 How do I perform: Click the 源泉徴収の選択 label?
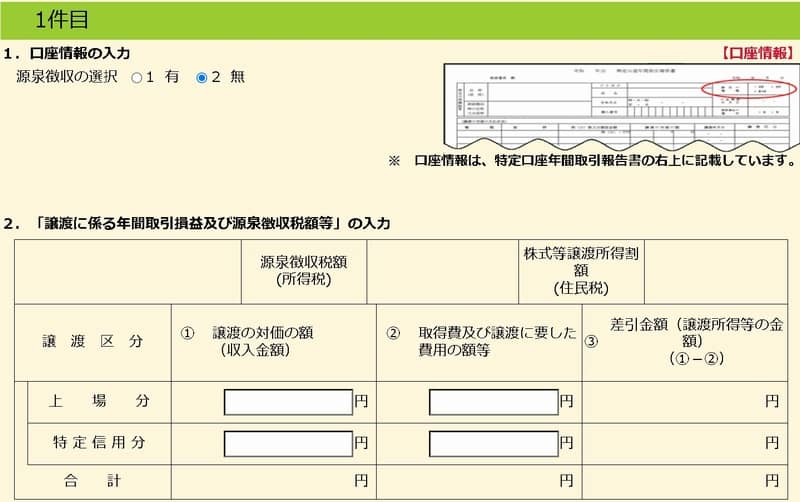(x=67, y=77)
